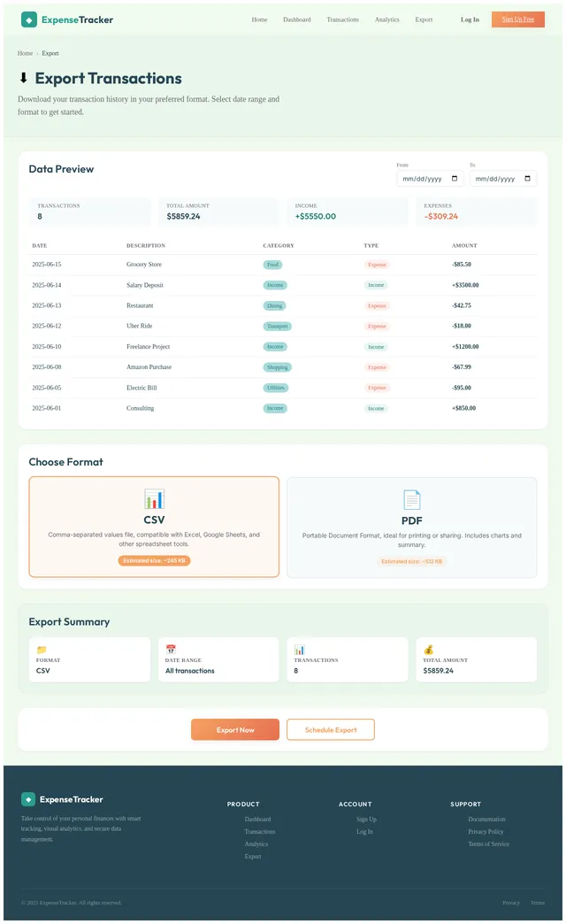
Task: Click the +$3500.00 amount
Action: coord(465,285)
